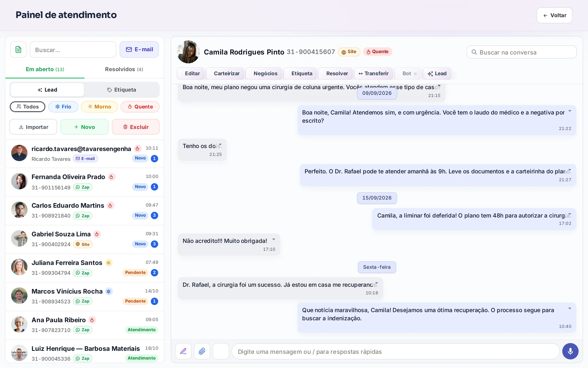Click the snowflake icon beside Marcos Vinícius Rocha
The height and width of the screenshot is (368, 588).
pos(109,291)
